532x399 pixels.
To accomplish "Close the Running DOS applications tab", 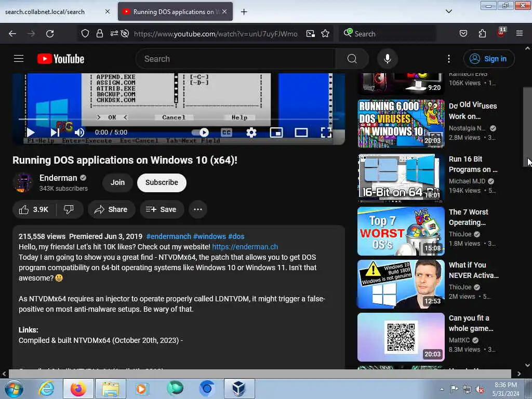I will (x=224, y=11).
